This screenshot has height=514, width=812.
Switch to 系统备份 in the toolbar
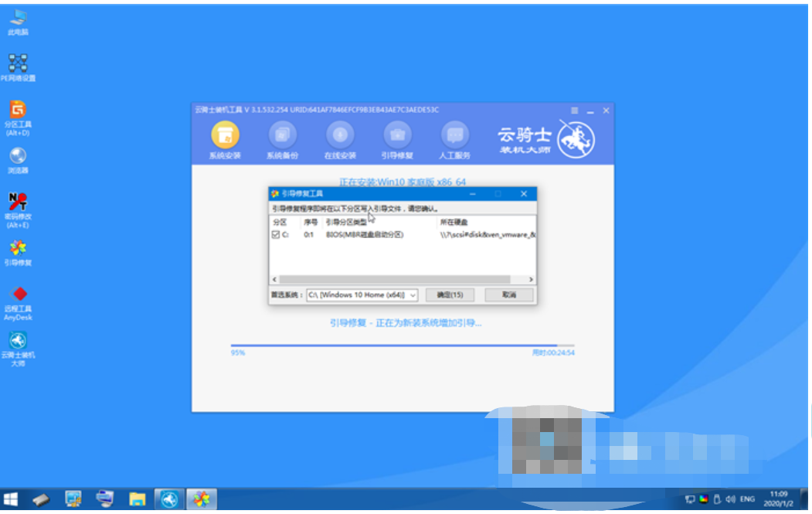click(x=282, y=141)
